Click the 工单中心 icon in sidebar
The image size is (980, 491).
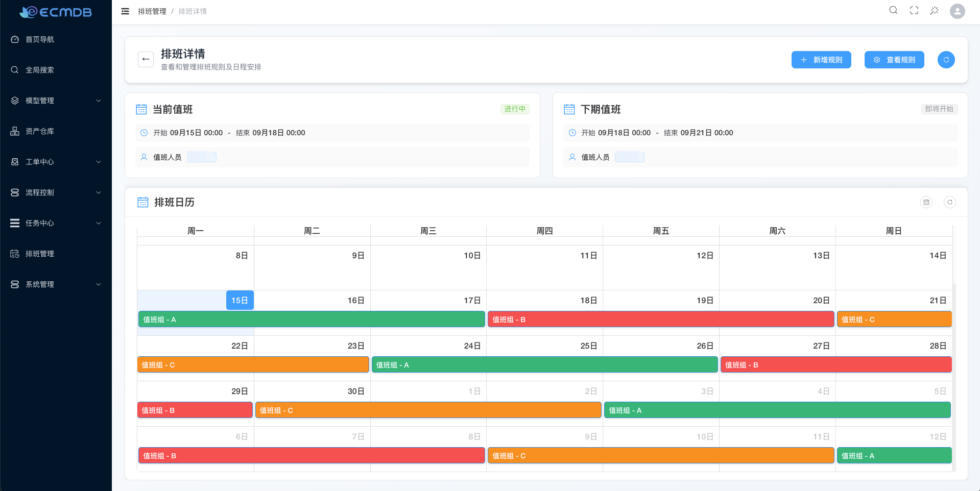point(15,162)
